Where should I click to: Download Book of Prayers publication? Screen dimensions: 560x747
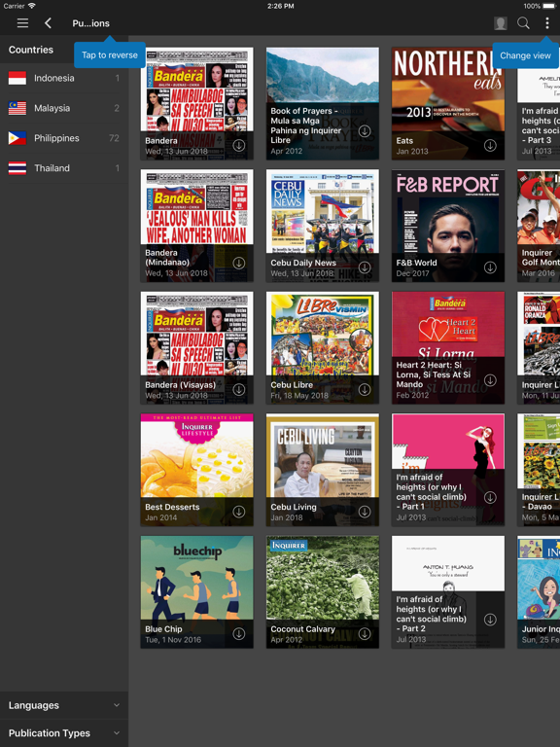tap(365, 131)
